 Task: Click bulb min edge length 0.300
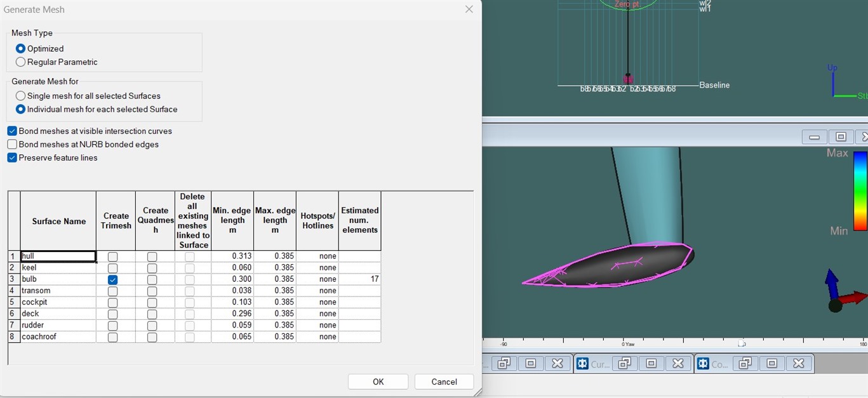tap(232, 279)
